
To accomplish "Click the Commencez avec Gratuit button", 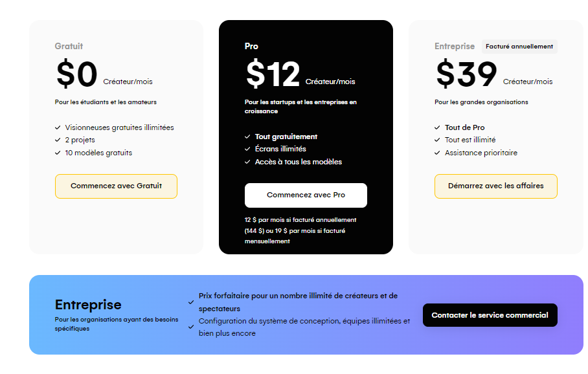I will [x=116, y=186].
